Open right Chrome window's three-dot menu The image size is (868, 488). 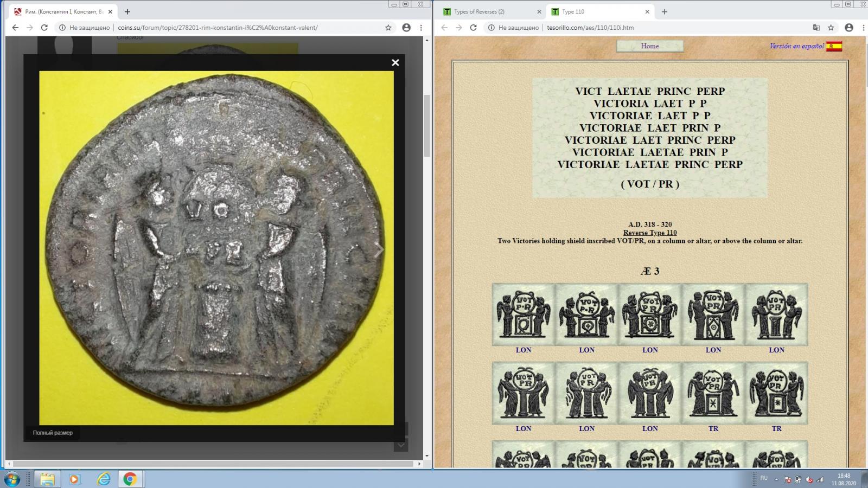[x=863, y=28]
